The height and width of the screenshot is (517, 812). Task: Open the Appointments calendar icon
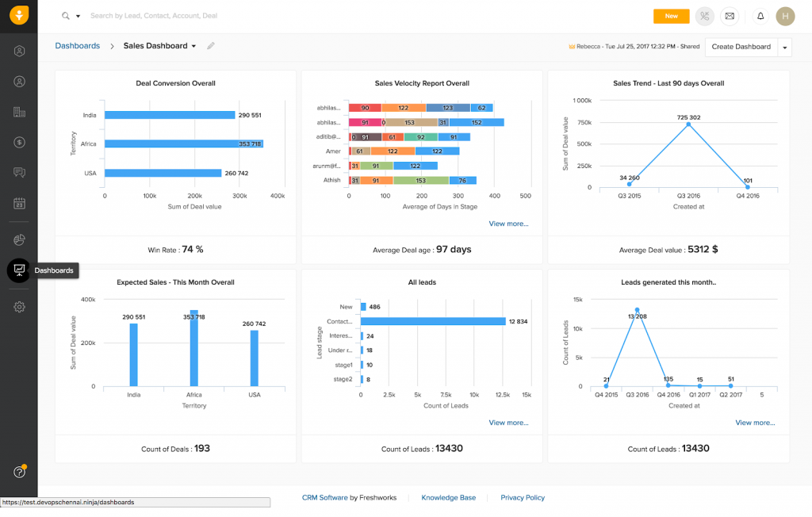click(19, 204)
